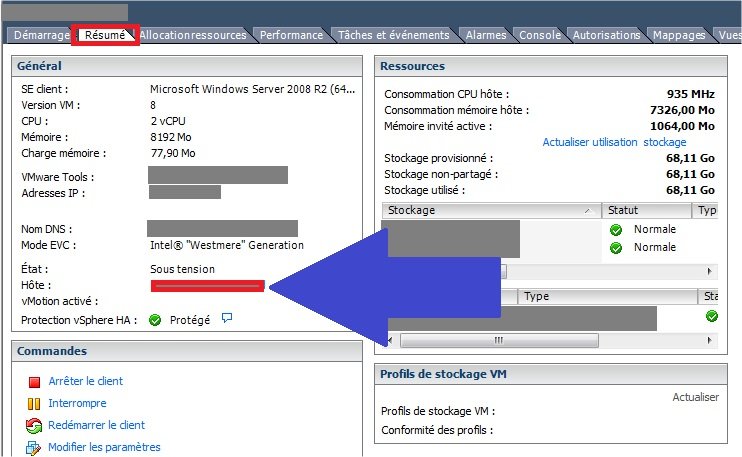
Task: Click the first datastore's green Normale status icon
Action: (616, 230)
